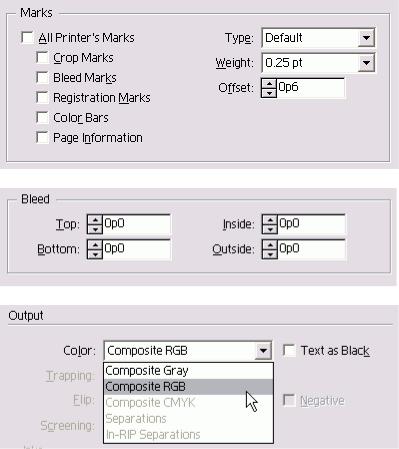Viewport: 399px width, 449px height.
Task: Enable All Printer's Marks checkbox
Action: (x=27, y=37)
